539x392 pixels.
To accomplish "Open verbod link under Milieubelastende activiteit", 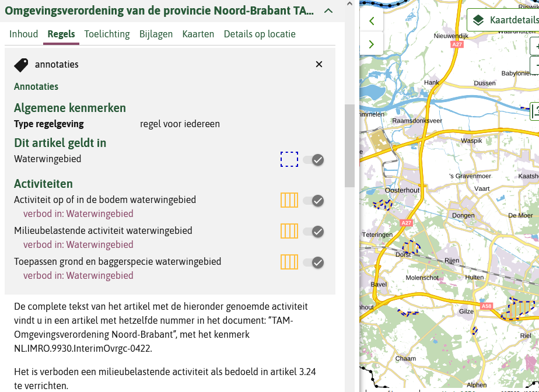I will [x=78, y=244].
